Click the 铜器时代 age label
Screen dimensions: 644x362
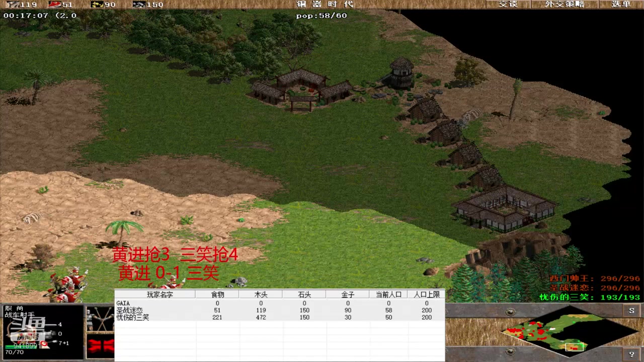tap(325, 4)
